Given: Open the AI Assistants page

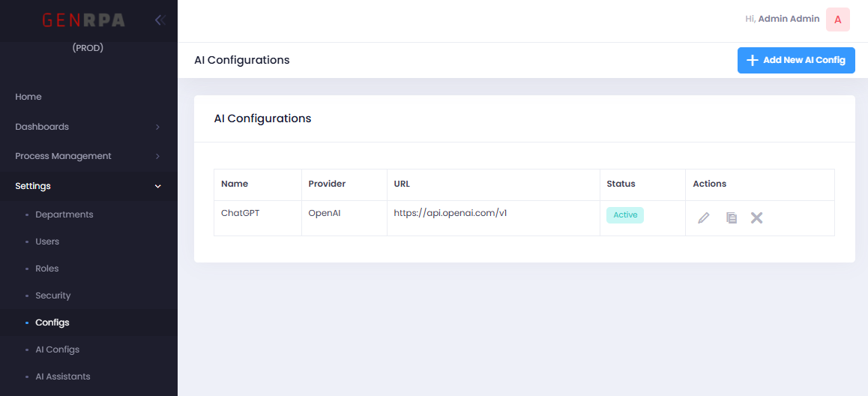Looking at the screenshot, I should pyautogui.click(x=63, y=376).
